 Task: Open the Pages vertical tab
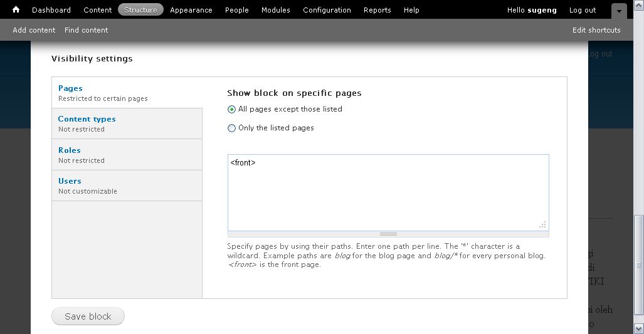pos(70,88)
